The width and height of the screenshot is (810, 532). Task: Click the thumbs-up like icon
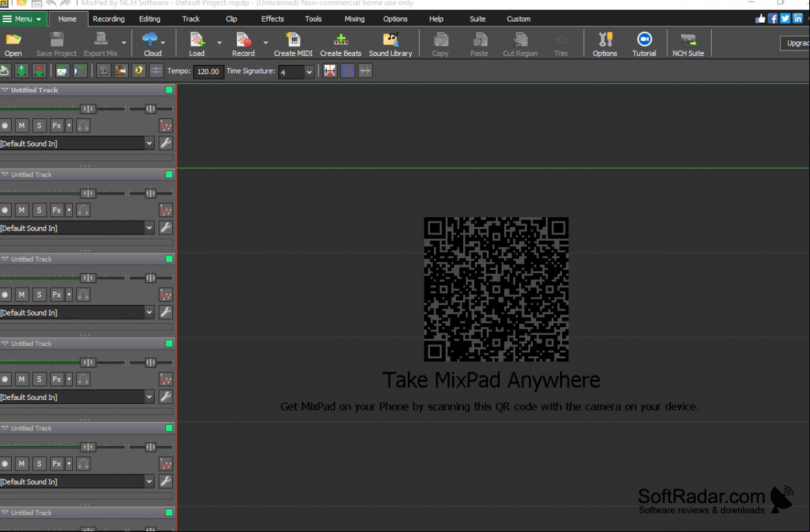coord(760,19)
